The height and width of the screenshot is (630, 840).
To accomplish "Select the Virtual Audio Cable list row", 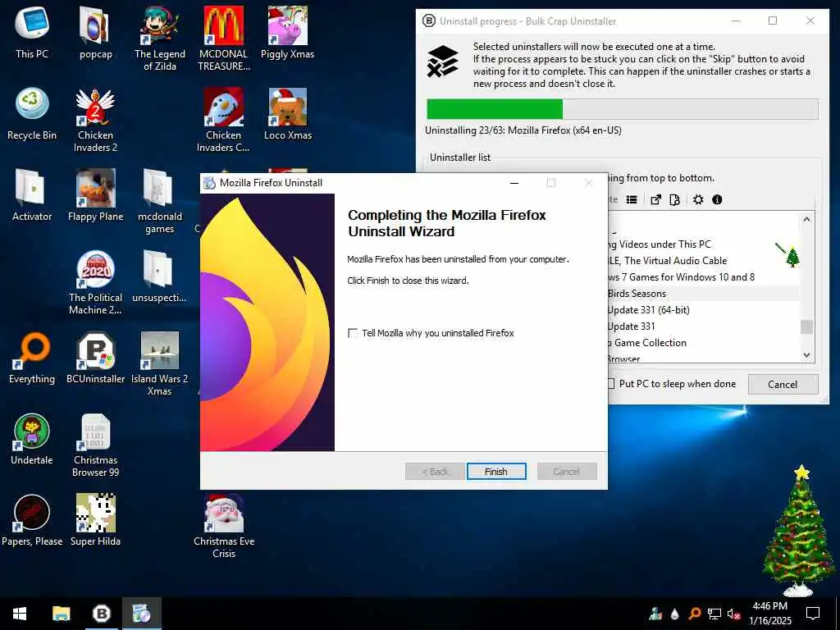I will click(x=703, y=261).
